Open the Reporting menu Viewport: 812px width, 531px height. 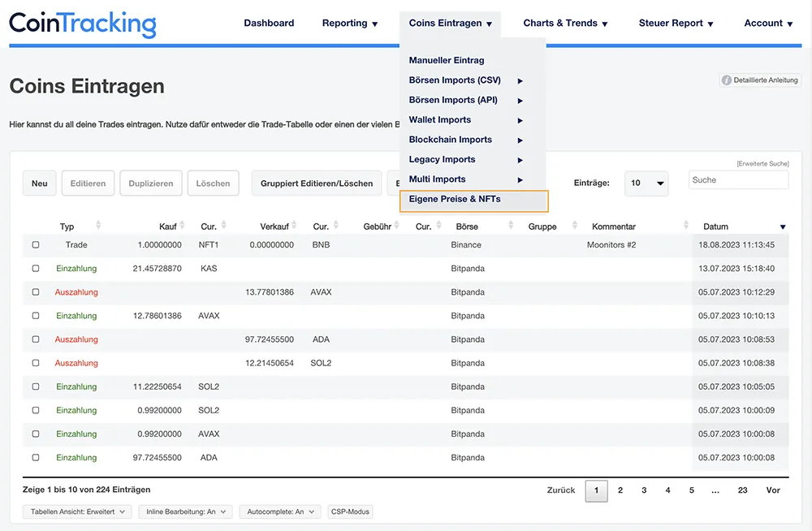point(350,24)
